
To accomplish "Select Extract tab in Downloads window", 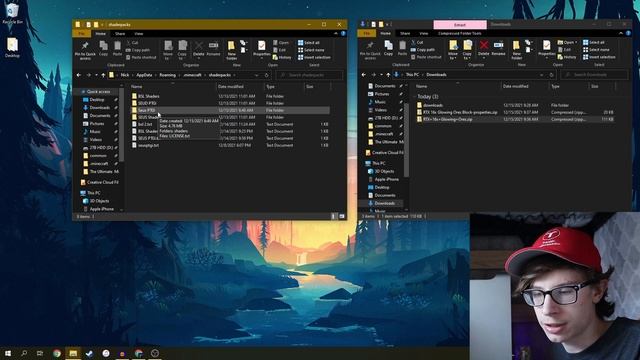I will 460,25.
